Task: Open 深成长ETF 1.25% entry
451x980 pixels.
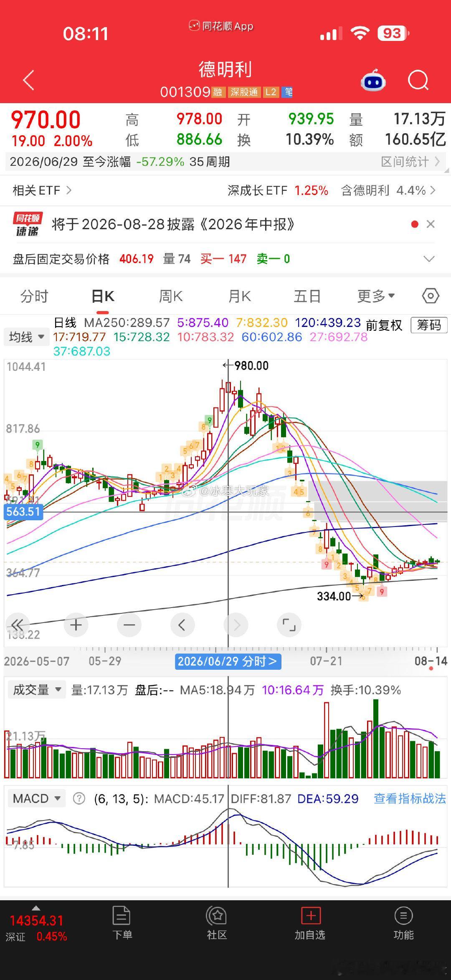Action: [278, 190]
